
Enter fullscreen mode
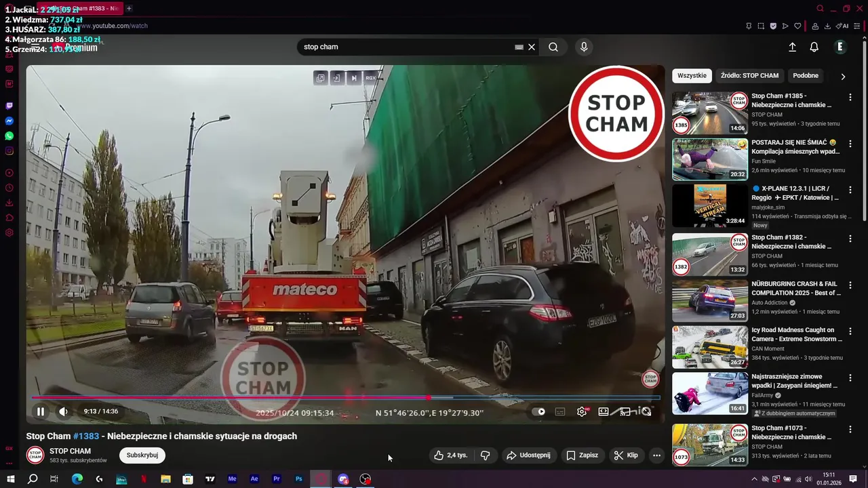[647, 411]
